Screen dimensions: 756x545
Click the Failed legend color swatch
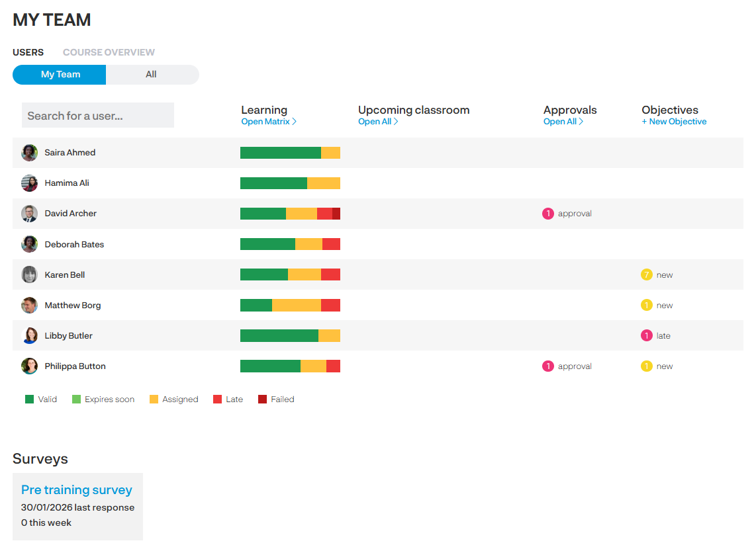[x=263, y=399]
